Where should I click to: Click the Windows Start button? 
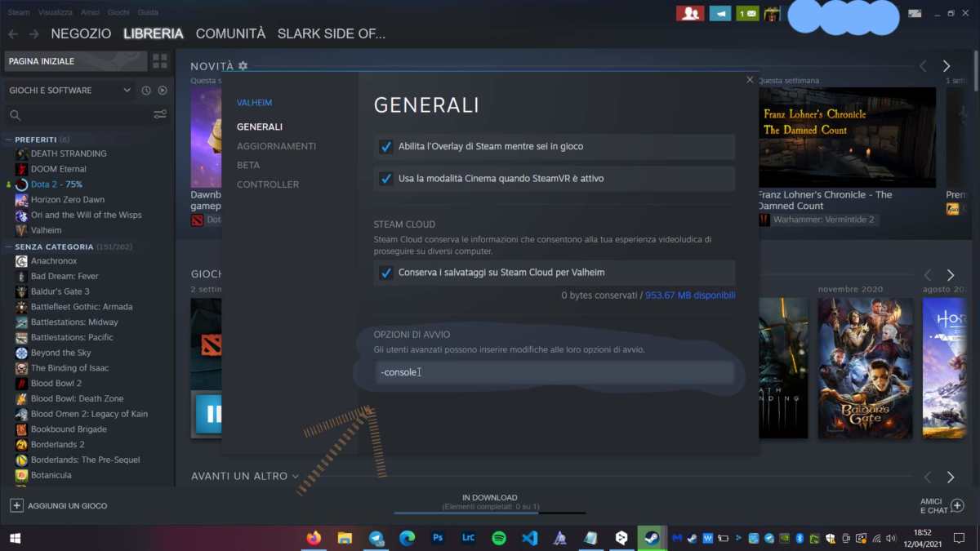15,538
